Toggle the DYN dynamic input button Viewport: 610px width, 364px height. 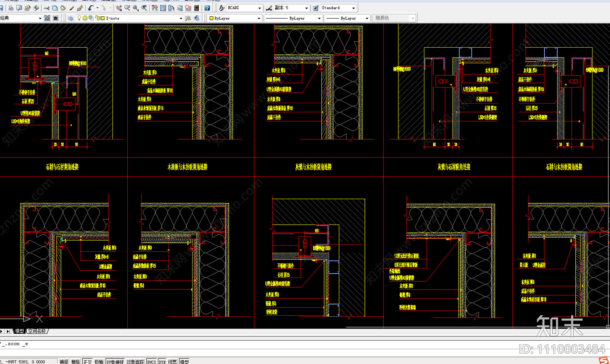(162, 362)
